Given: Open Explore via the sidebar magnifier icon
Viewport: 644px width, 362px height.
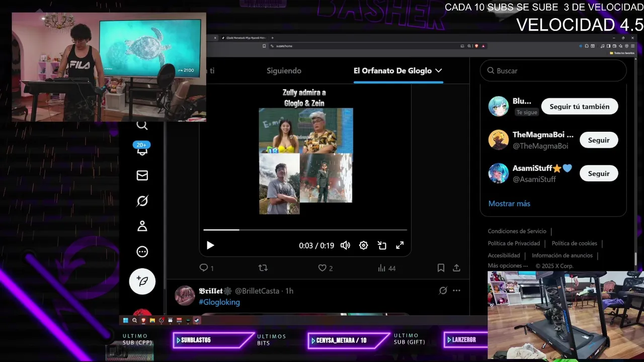Looking at the screenshot, I should point(142,125).
